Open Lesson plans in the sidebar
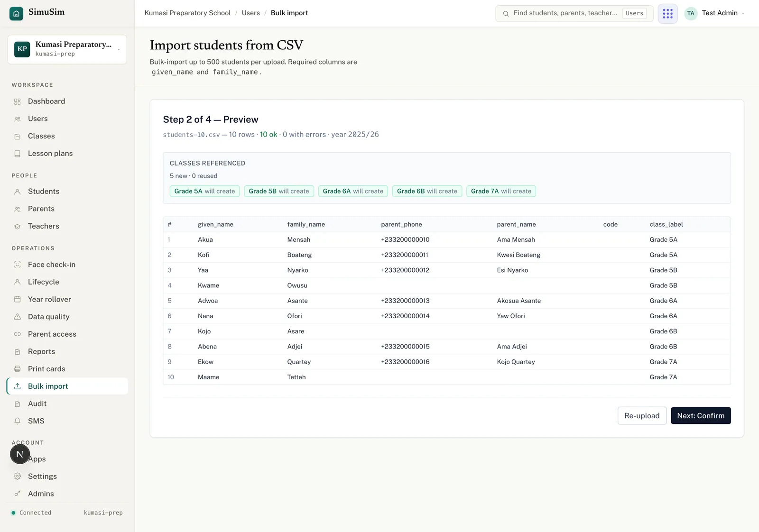Viewport: 759px width, 532px height. click(67, 154)
